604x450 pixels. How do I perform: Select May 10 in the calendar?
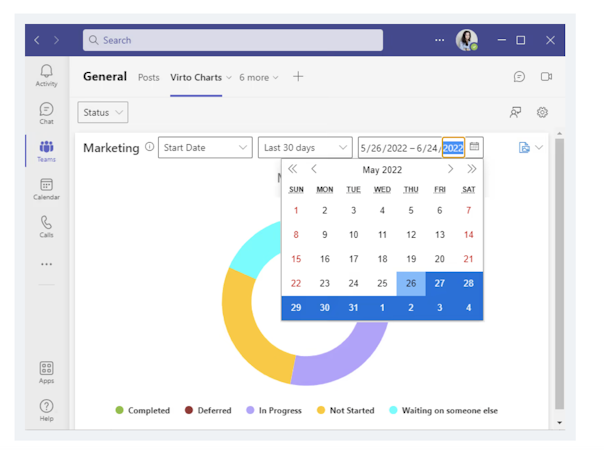tap(353, 235)
